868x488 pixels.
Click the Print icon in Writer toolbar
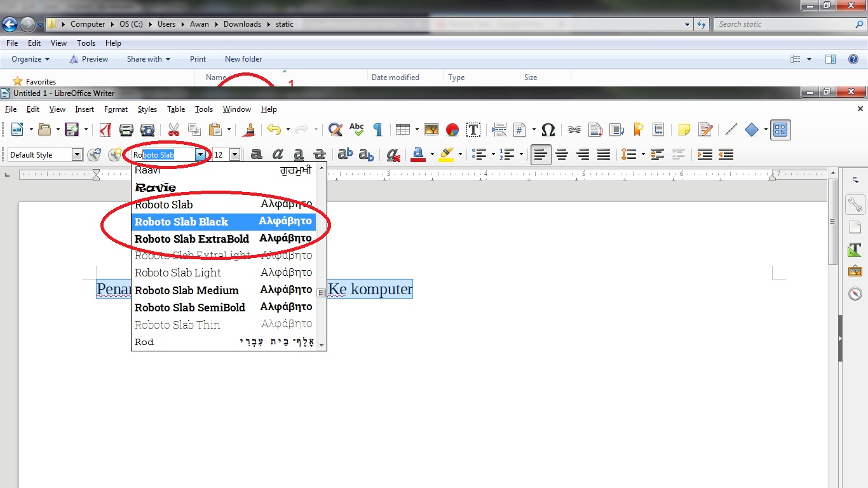click(x=126, y=130)
